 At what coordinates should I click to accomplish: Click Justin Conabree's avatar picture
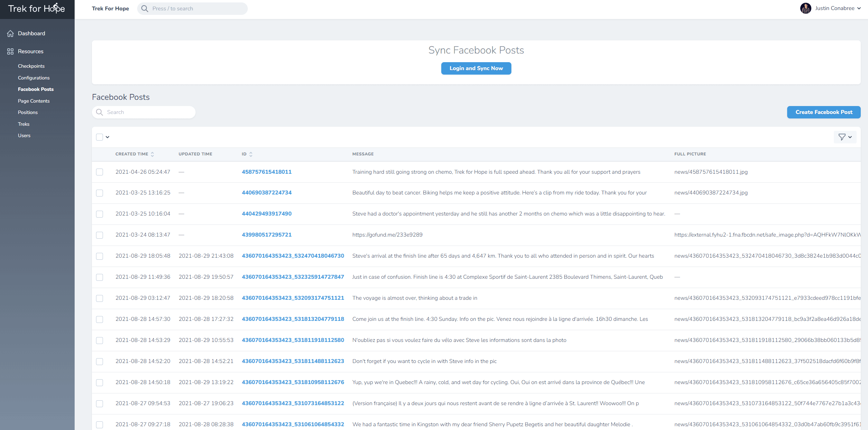tap(805, 8)
